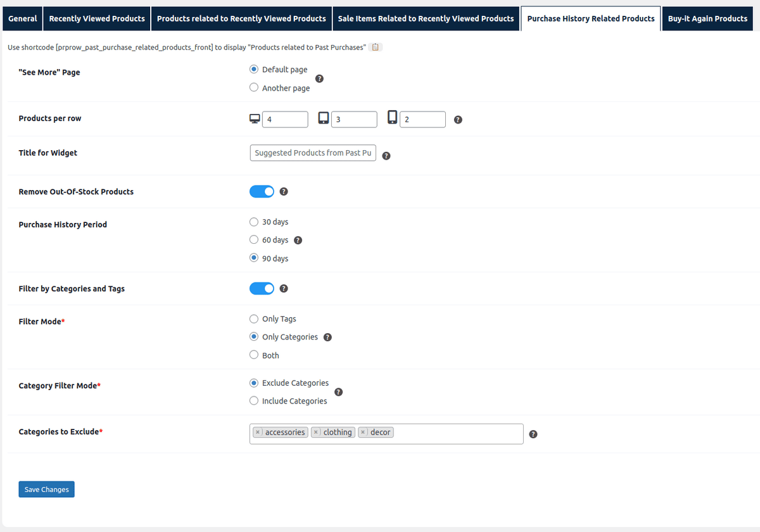This screenshot has height=532, width=760.
Task: Click the help icon beside 60 days option
Action: pyautogui.click(x=298, y=240)
